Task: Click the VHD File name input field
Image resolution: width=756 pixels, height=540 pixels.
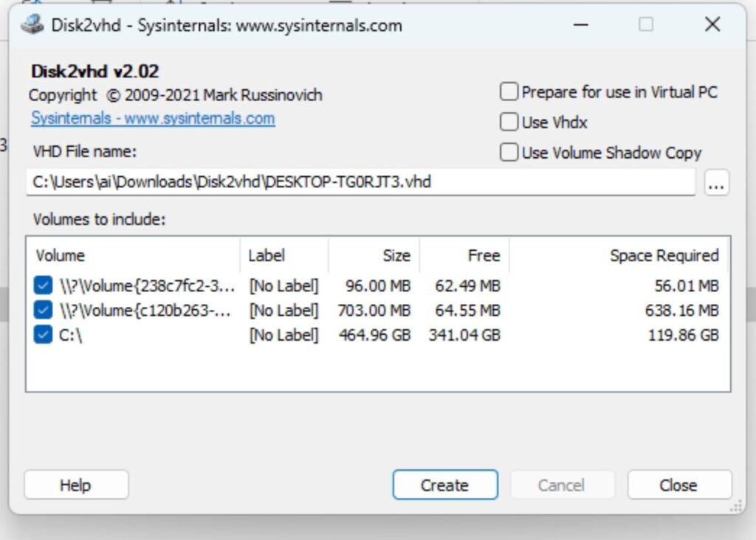Action: [360, 182]
